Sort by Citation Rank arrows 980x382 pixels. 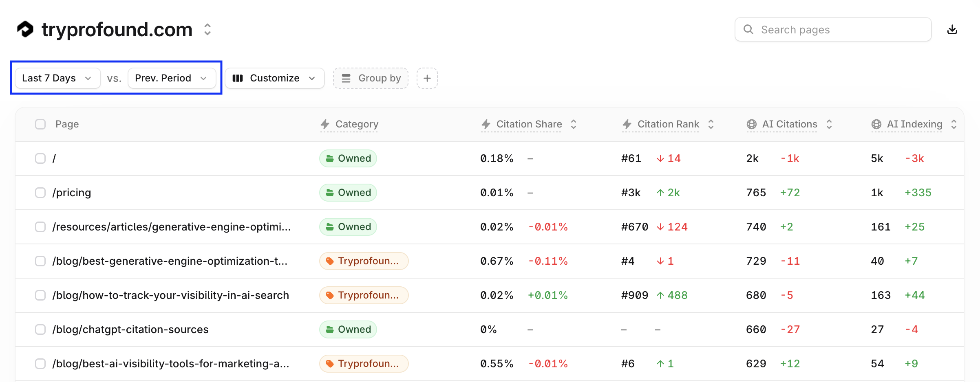coord(711,124)
